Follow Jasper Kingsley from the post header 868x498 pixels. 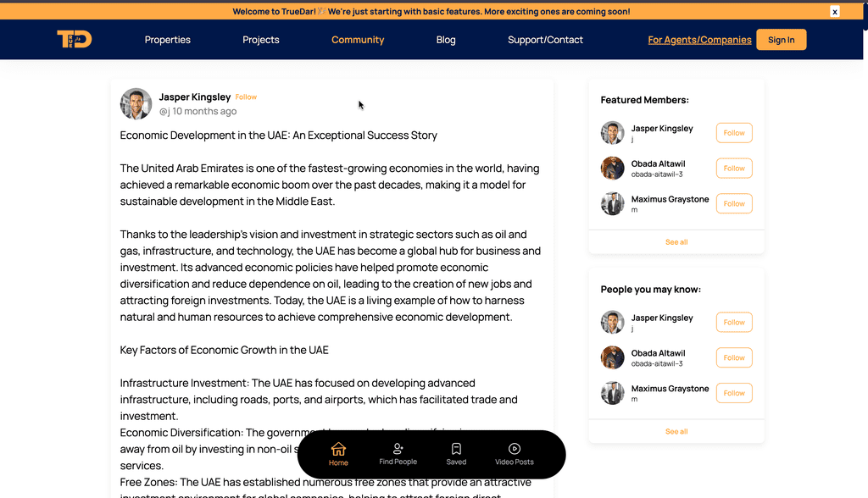246,97
